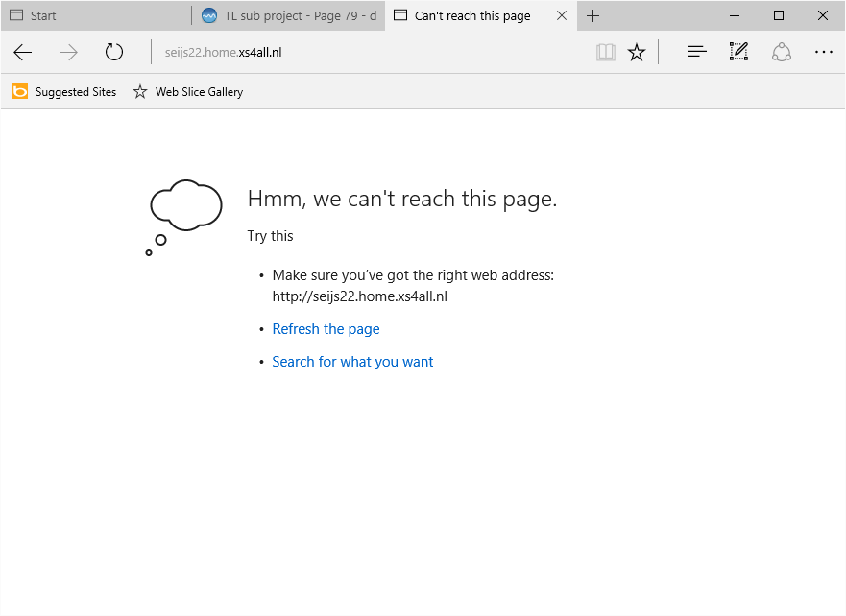The image size is (846, 616).
Task: Open Reading view book icon
Action: 605,52
